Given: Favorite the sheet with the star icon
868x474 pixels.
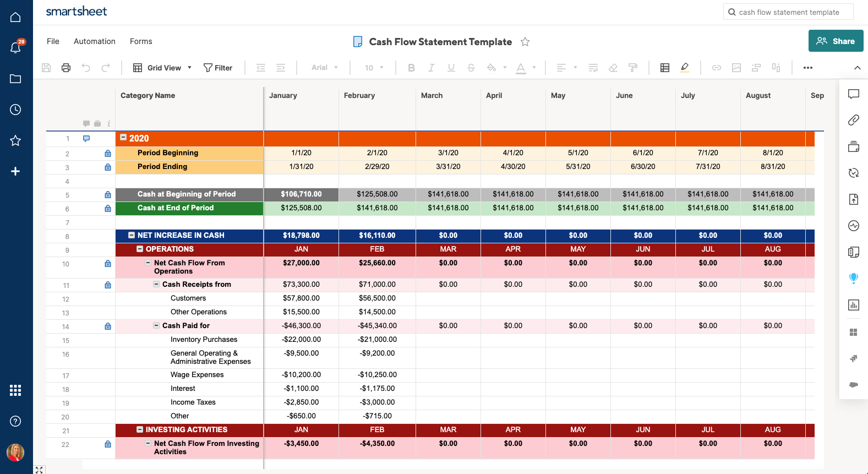Looking at the screenshot, I should pos(525,42).
